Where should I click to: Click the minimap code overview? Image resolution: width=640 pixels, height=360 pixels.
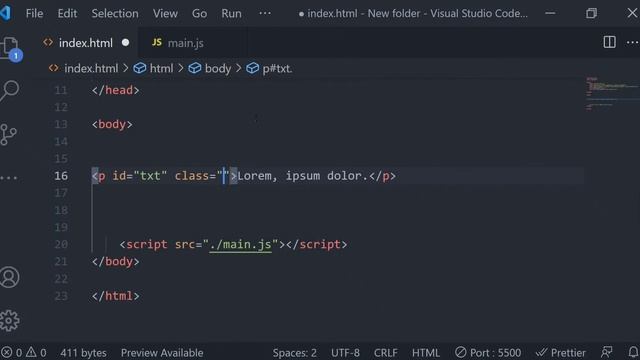[612, 94]
